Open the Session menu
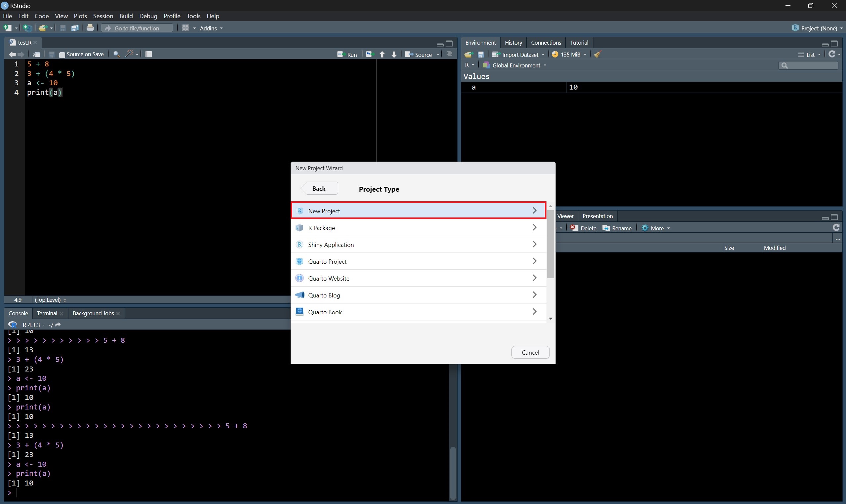846x504 pixels. coord(103,16)
